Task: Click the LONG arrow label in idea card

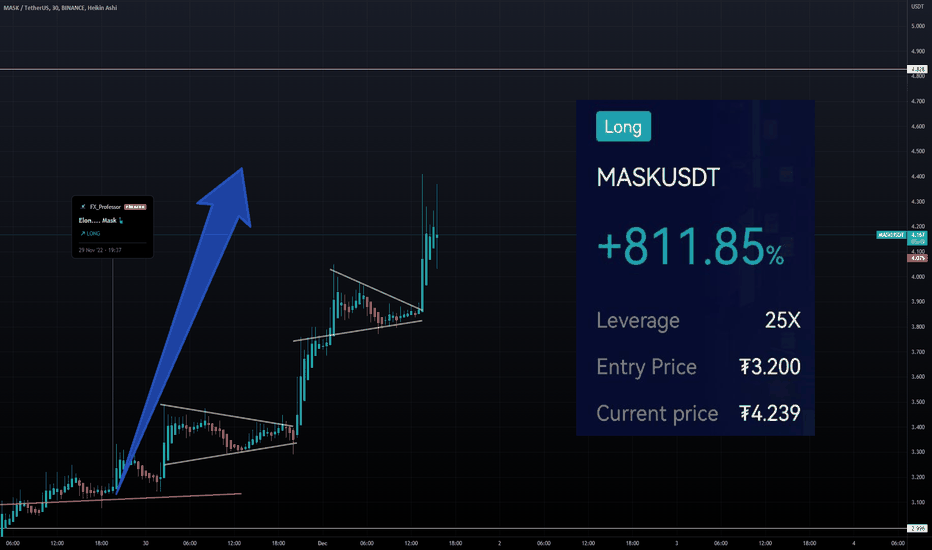Action: [90, 234]
